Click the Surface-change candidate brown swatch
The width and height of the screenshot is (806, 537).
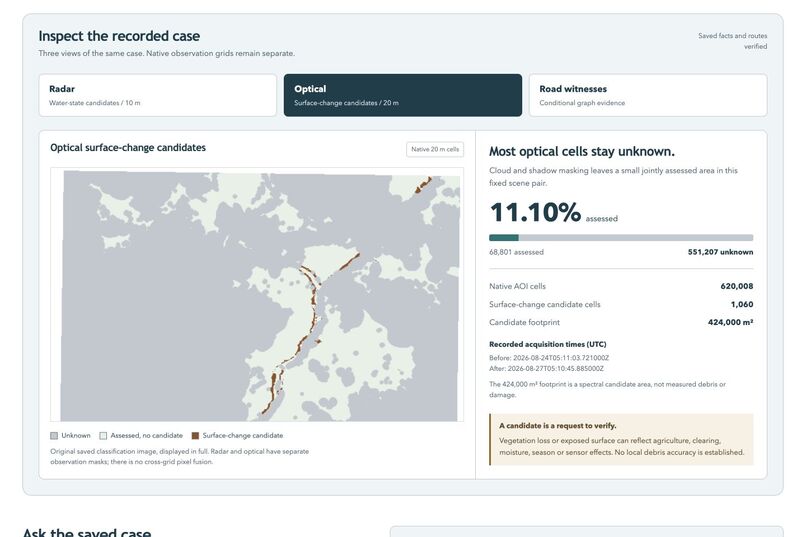(x=195, y=436)
